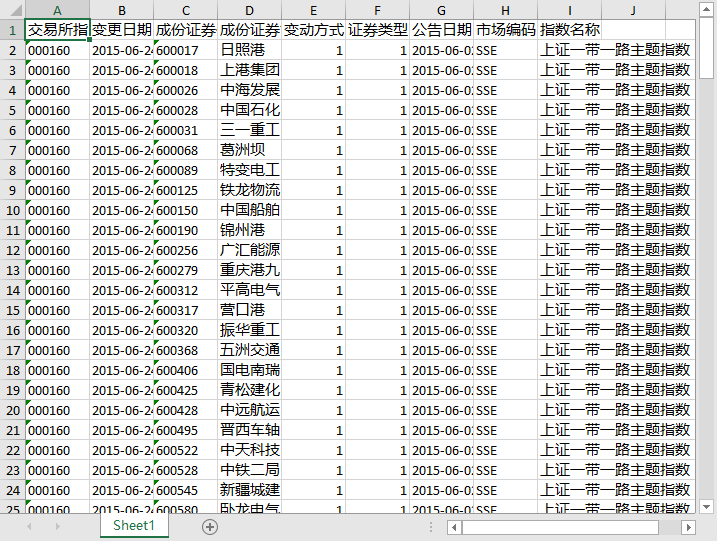Viewport: 717px width, 541px height.
Task: Click header cell 交易所指 in A1
Action: 57,30
